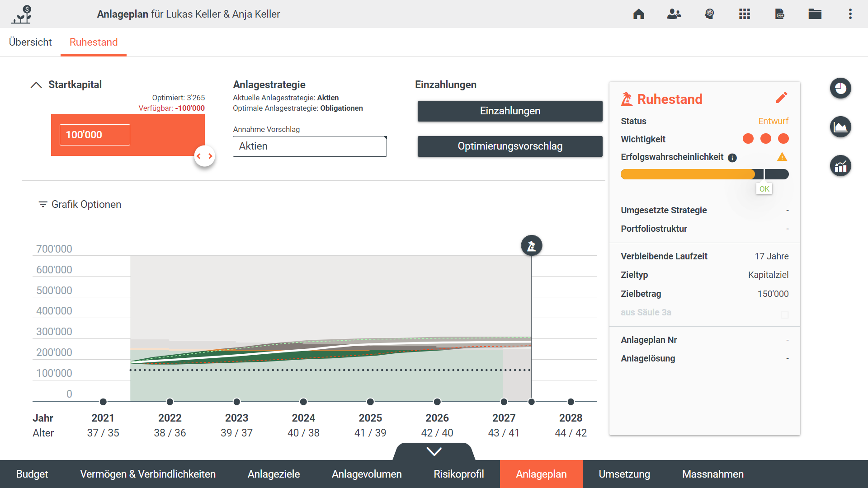Click the 17 Jahre Laufzeit value
868x488 pixels.
pyautogui.click(x=771, y=256)
